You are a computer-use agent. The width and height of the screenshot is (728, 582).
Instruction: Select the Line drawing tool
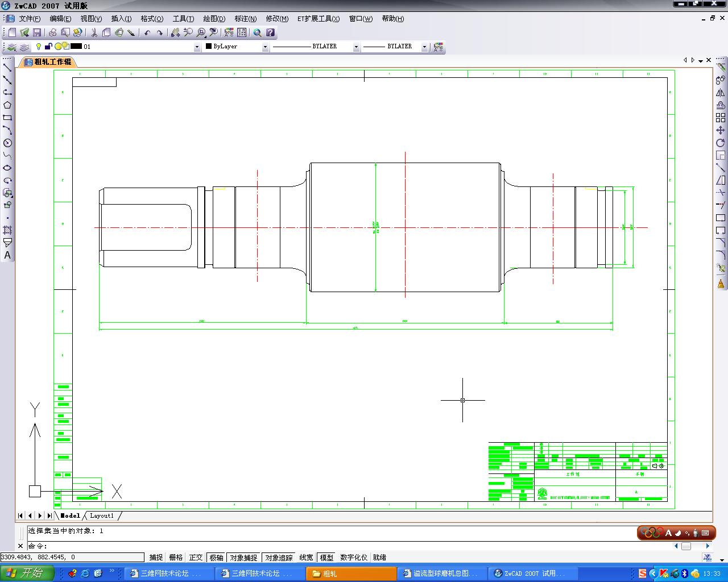tap(7, 67)
